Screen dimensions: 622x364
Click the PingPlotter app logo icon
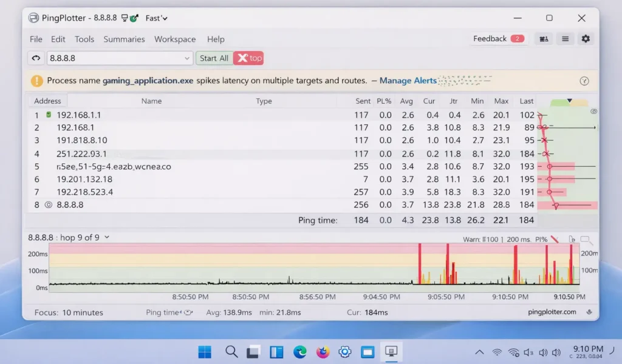(34, 18)
